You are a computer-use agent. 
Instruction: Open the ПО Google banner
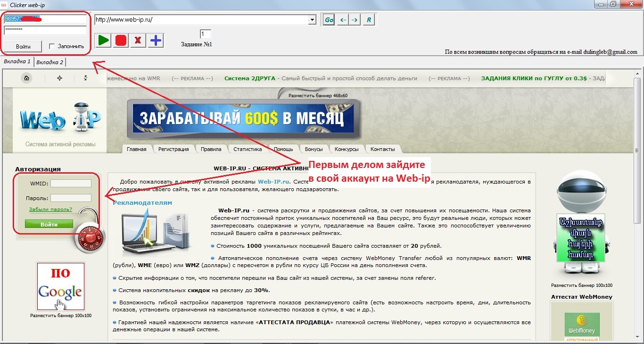point(61,286)
